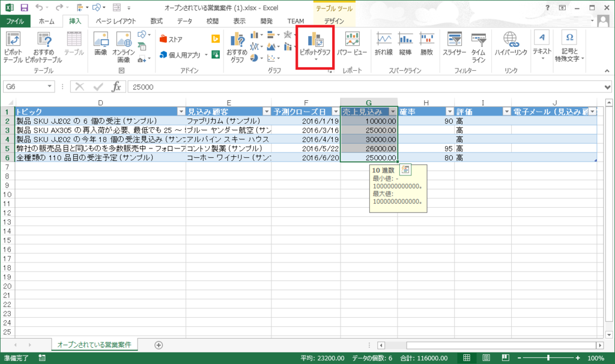This screenshot has width=615, height=364.
Task: Open the filter dropdown for 見込み顧客 column
Action: tap(266, 112)
